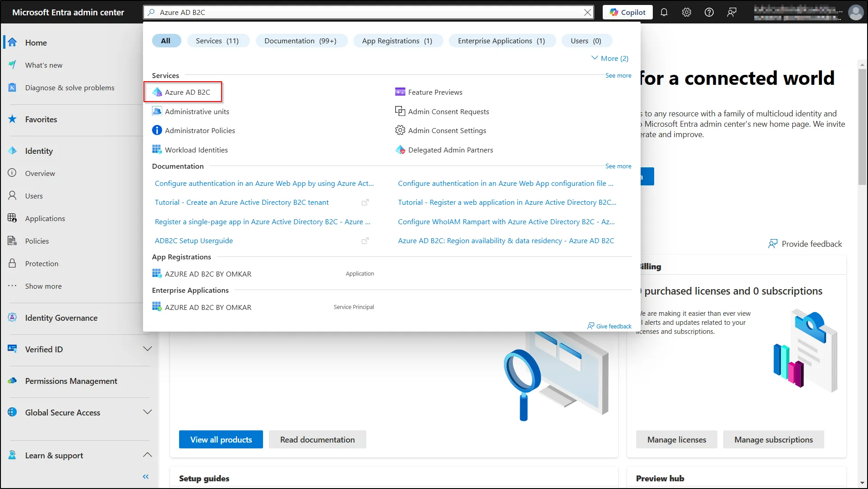This screenshot has width=868, height=489.
Task: Open Users in sidebar
Action: 34,196
